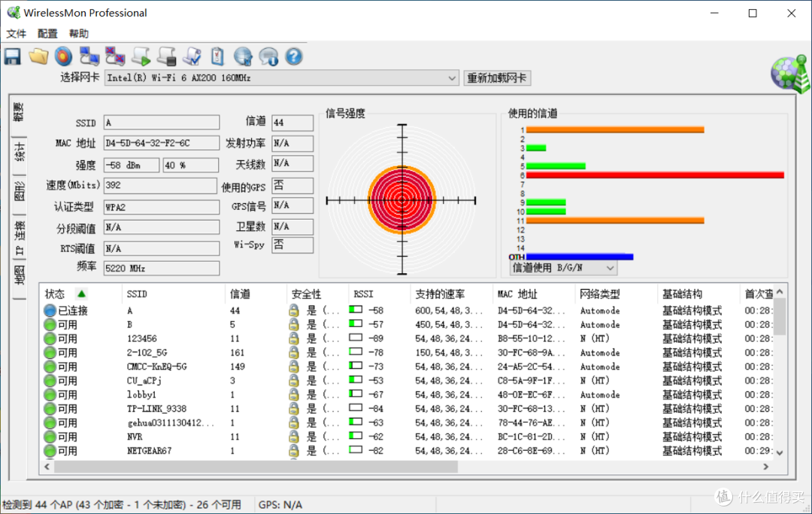Open the 帮助 menu
Image resolution: width=812 pixels, height=514 pixels.
pyautogui.click(x=79, y=34)
